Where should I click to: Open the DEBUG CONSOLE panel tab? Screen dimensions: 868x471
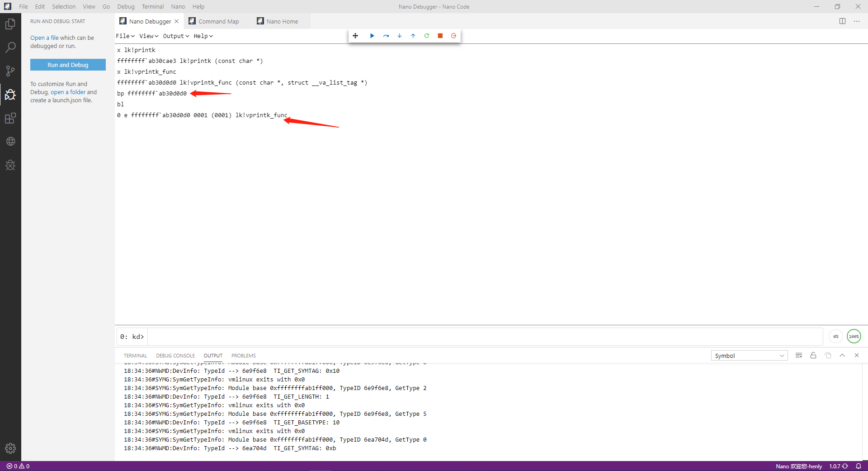coord(175,356)
